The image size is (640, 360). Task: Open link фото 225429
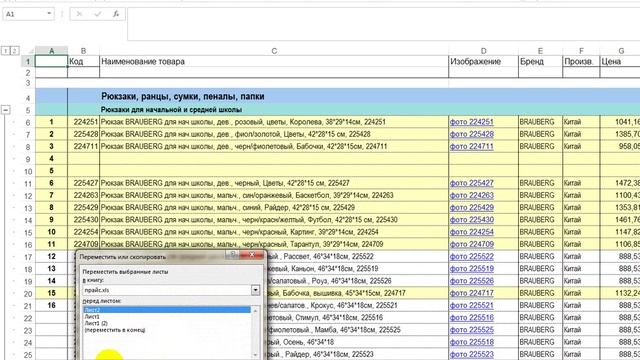tap(471, 207)
